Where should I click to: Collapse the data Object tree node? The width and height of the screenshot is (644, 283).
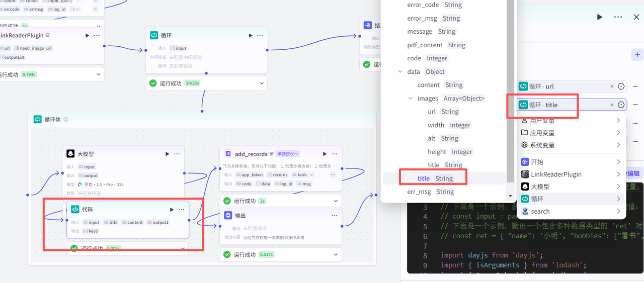tap(400, 72)
